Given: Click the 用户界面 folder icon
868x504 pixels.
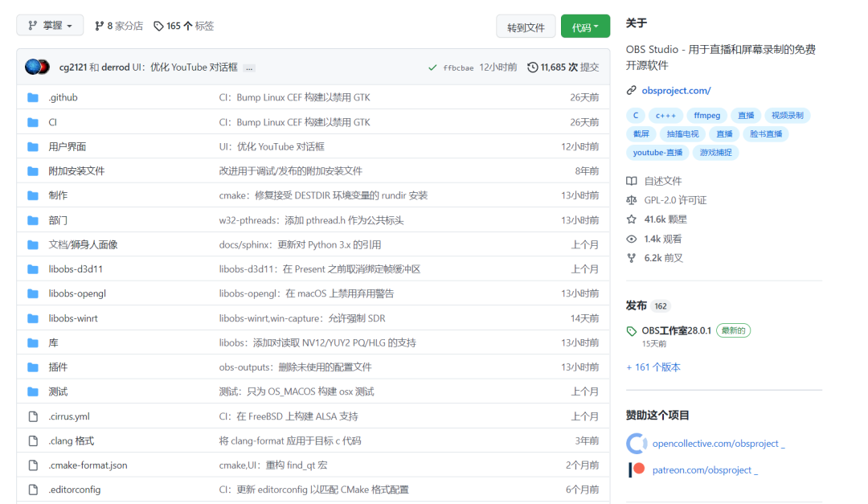Looking at the screenshot, I should point(33,147).
